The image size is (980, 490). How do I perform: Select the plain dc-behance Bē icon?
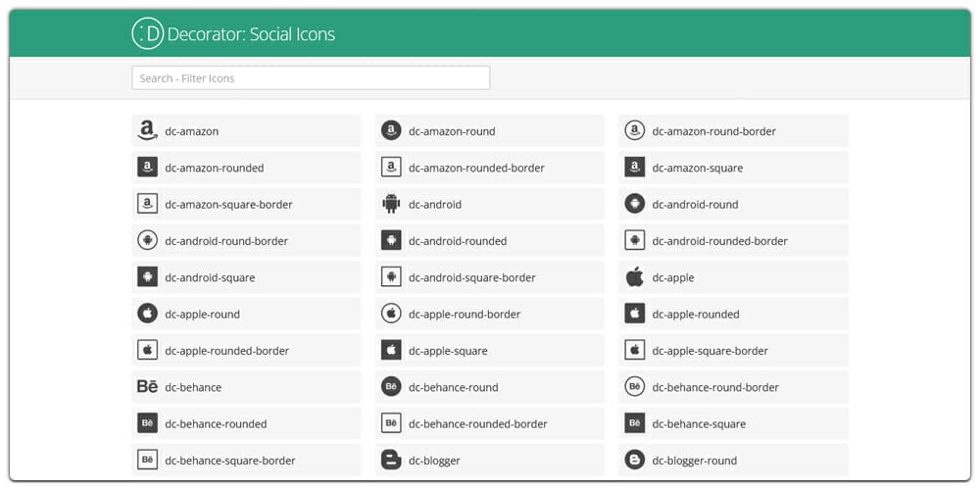148,387
